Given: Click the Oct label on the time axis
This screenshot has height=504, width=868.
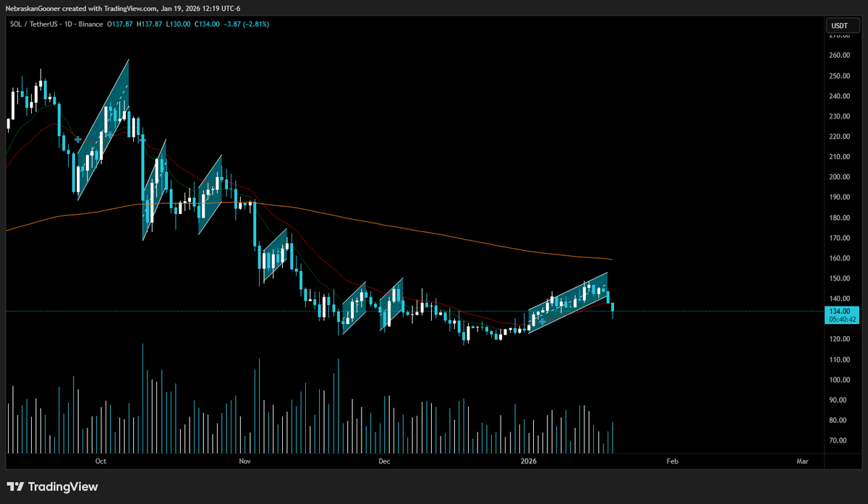Looking at the screenshot, I should click(x=101, y=461).
